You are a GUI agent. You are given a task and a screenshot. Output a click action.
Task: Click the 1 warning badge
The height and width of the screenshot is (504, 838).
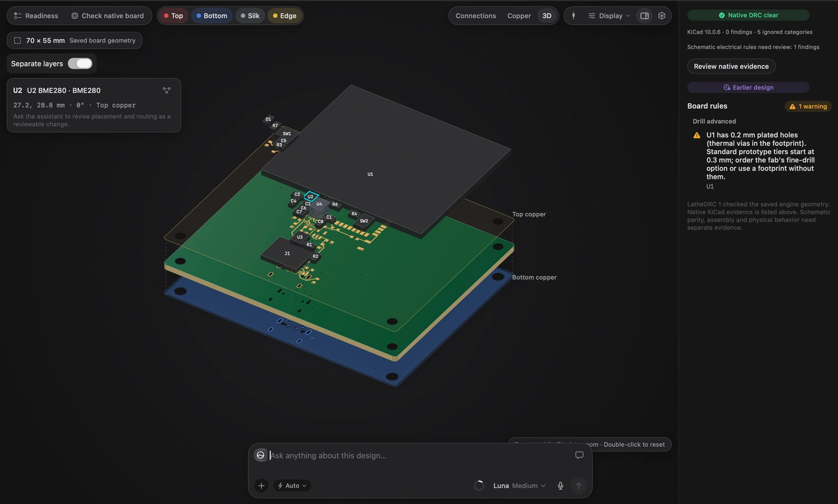point(808,107)
